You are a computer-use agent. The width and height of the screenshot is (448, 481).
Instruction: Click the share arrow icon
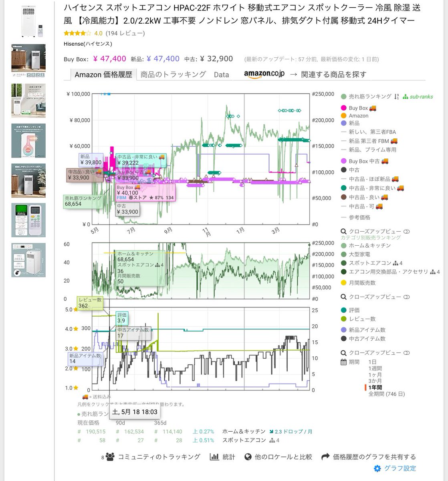click(325, 457)
